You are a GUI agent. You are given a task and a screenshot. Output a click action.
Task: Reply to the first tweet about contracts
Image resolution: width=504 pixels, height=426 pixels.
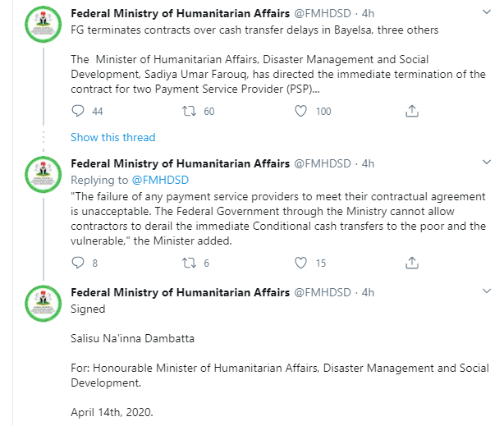(78, 112)
